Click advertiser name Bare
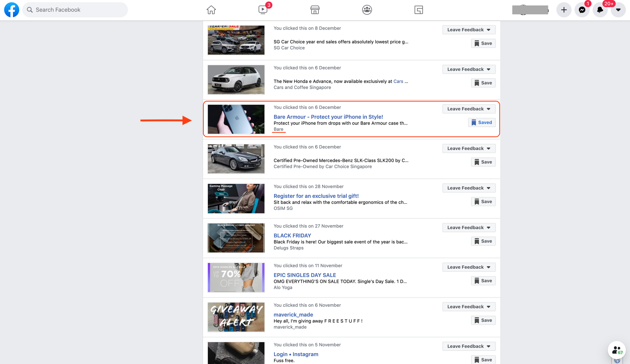 coord(278,129)
